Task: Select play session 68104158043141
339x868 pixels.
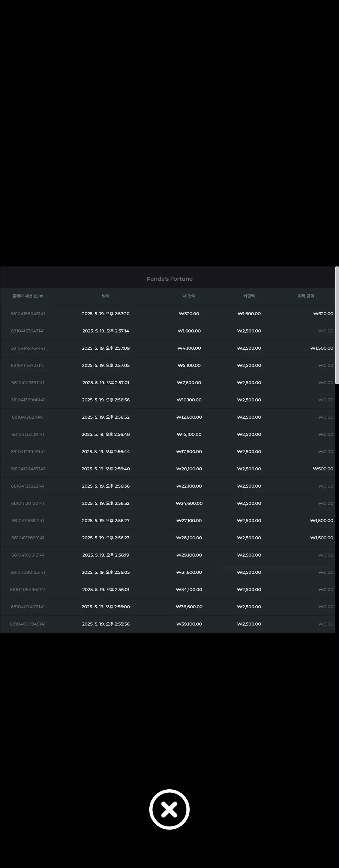Action: click(x=28, y=314)
